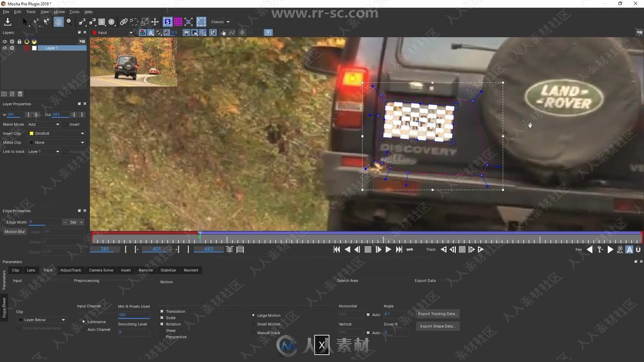The image size is (644, 362).
Task: Select the Small Motion radio button
Action: tap(253, 324)
